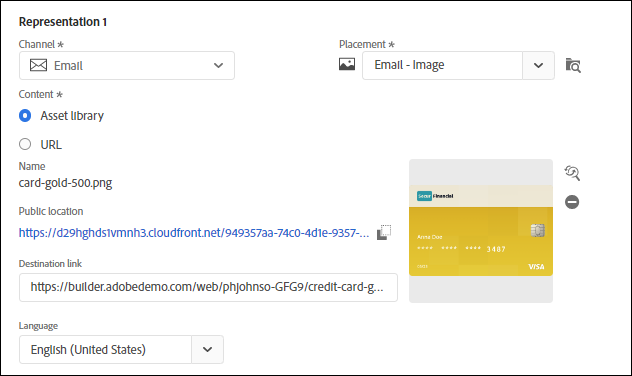632x376 pixels.
Task: Click the gold credit card thumbnail
Action: [x=481, y=231]
